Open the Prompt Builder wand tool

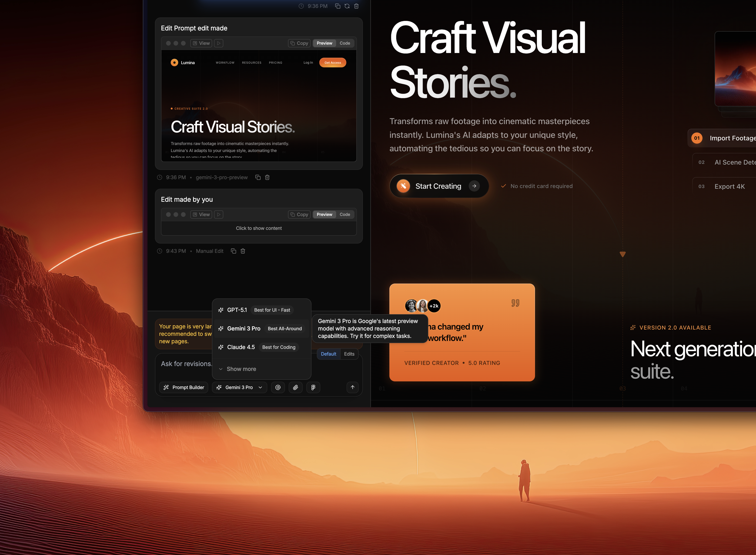[x=184, y=387]
